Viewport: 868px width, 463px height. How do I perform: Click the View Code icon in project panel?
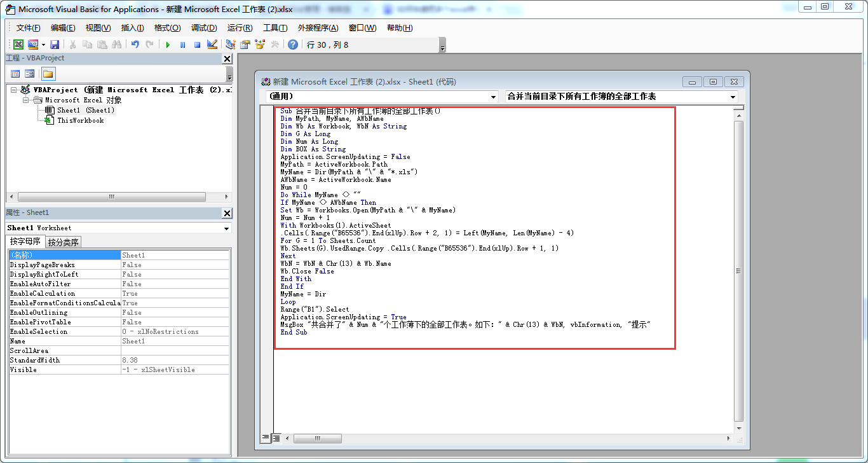[x=15, y=74]
